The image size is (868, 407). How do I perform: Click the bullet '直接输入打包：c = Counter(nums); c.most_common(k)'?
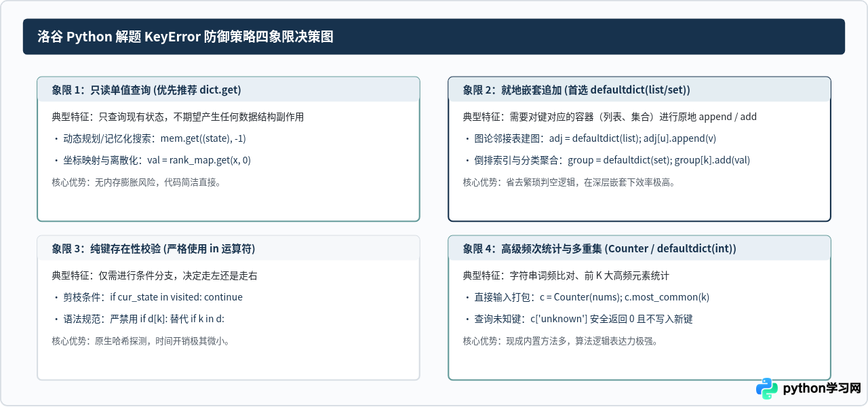pos(586,297)
